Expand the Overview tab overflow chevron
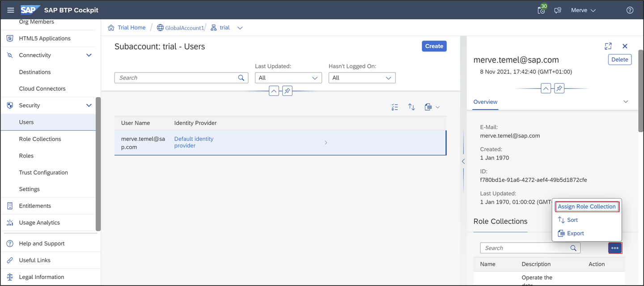The width and height of the screenshot is (644, 286). click(626, 102)
